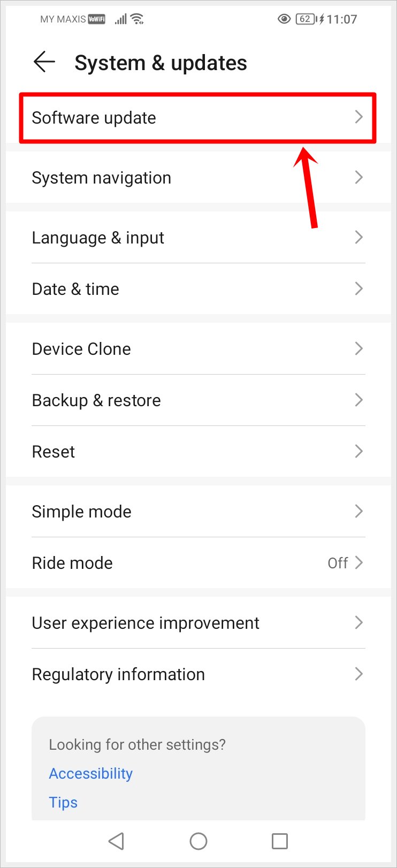The width and height of the screenshot is (397, 868).
Task: Expand the Date & time entry
Action: coord(198,289)
